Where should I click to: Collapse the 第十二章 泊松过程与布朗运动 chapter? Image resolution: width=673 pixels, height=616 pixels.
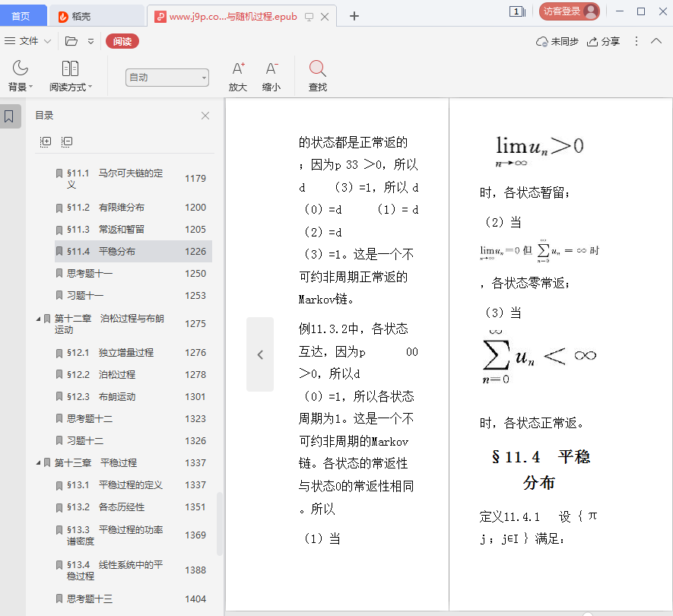39,319
